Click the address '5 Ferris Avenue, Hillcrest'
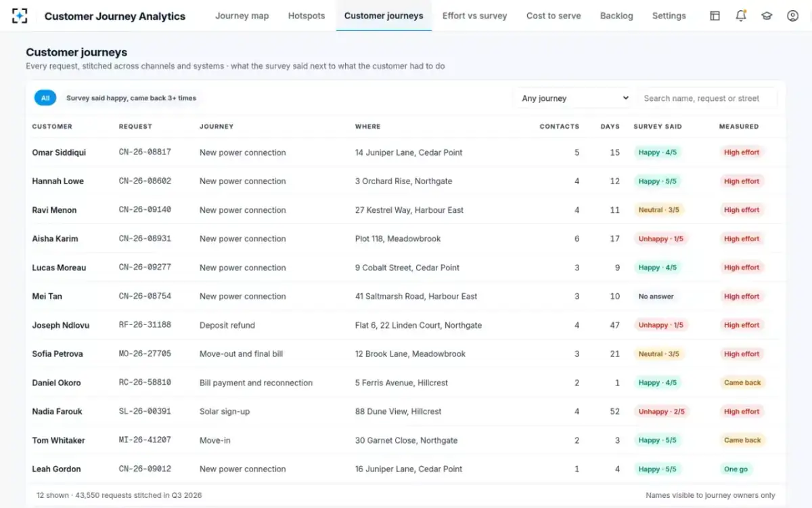The width and height of the screenshot is (812, 508). [401, 383]
